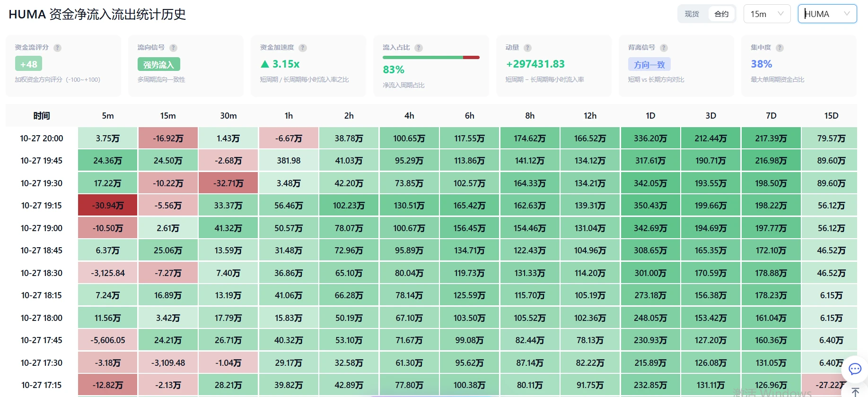Click the +48 fund flow score badge

[x=28, y=64]
